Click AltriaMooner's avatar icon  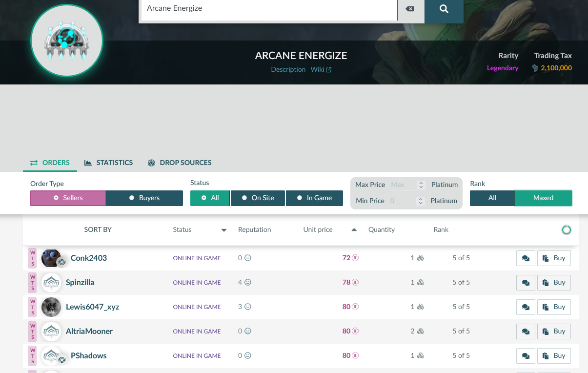coord(51,332)
